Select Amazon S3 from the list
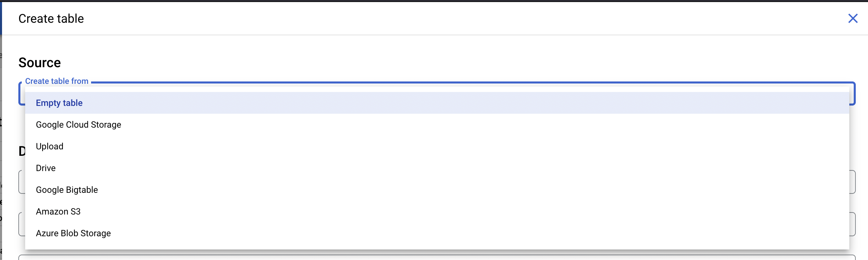Viewport: 868px width, 260px height. coord(58,211)
